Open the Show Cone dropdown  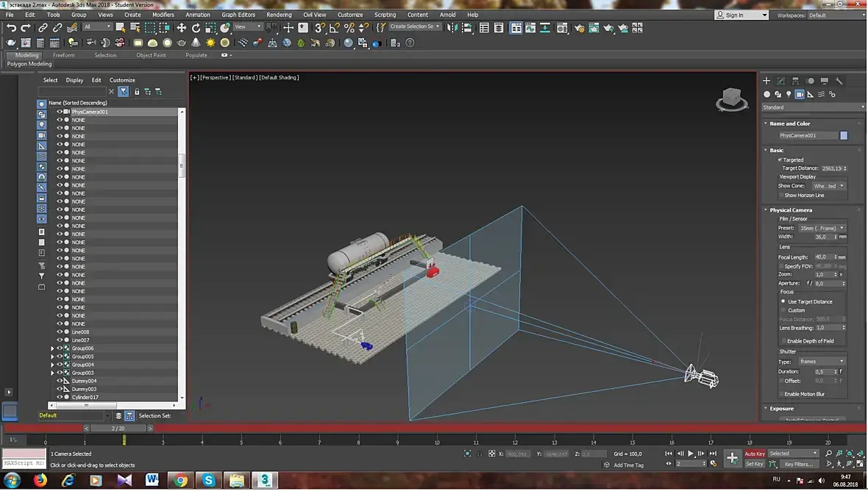point(828,186)
